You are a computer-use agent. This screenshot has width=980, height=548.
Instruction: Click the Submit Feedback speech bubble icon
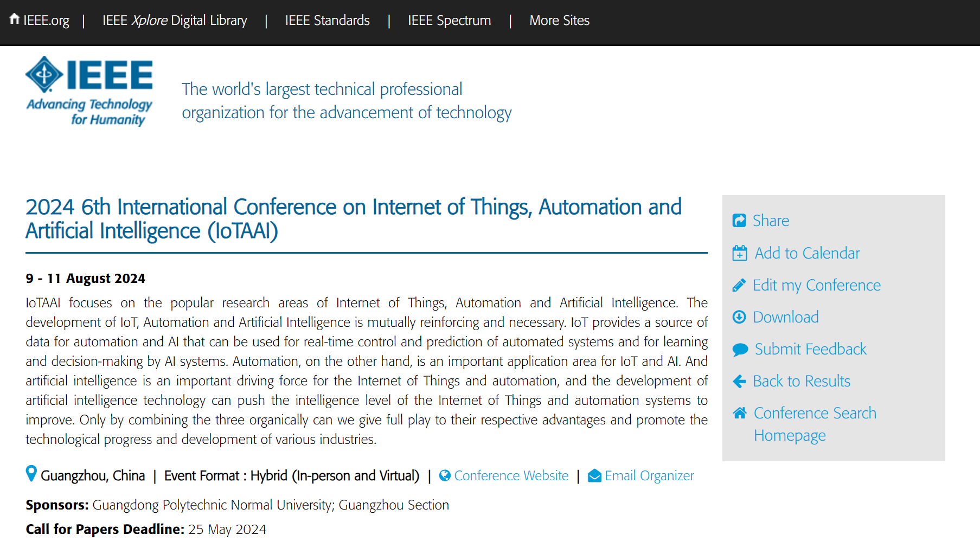coord(740,350)
